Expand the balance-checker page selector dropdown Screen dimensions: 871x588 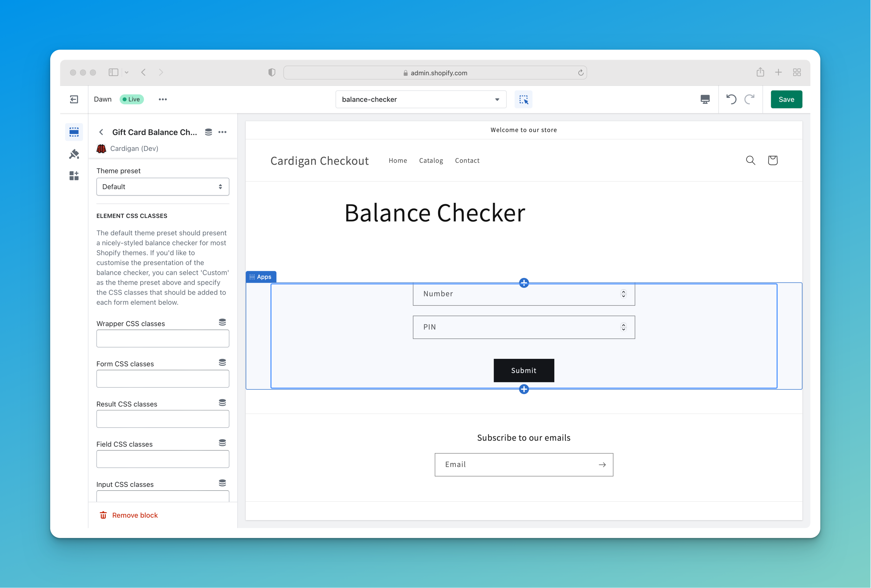coord(497,99)
